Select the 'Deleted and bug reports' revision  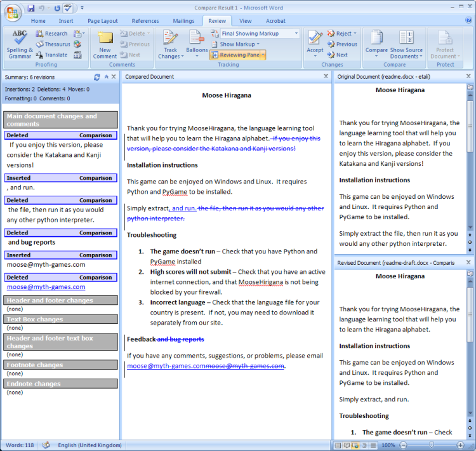tap(61, 238)
